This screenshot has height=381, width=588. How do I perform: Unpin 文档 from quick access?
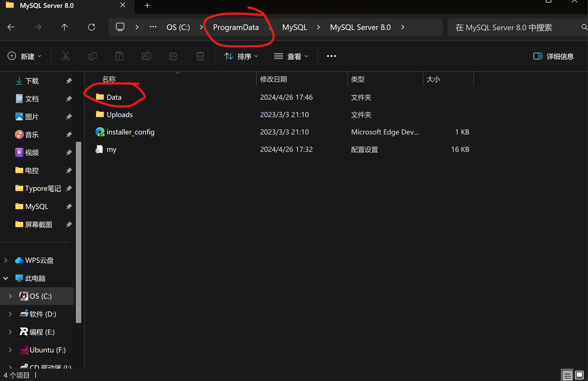69,99
